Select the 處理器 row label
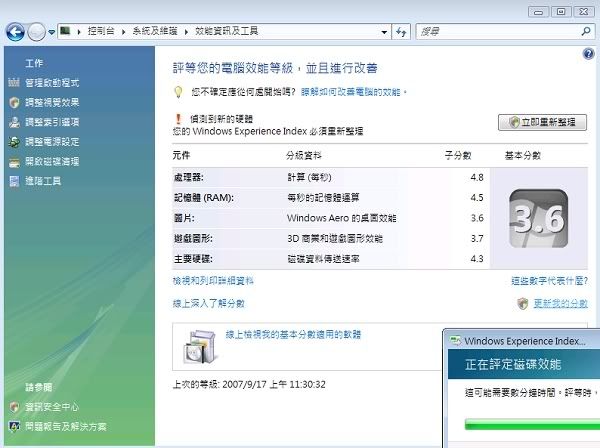Viewport: 600px width, 448px height. tap(189, 177)
